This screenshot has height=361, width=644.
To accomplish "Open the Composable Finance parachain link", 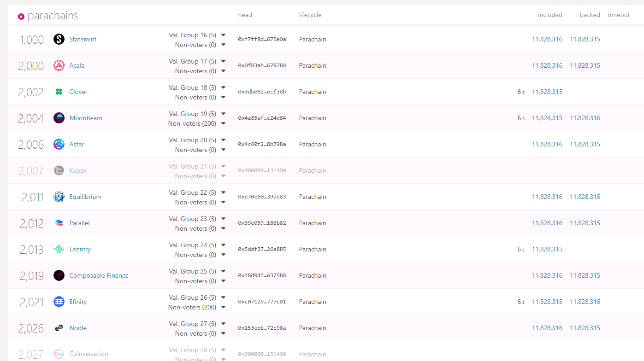I will [99, 275].
